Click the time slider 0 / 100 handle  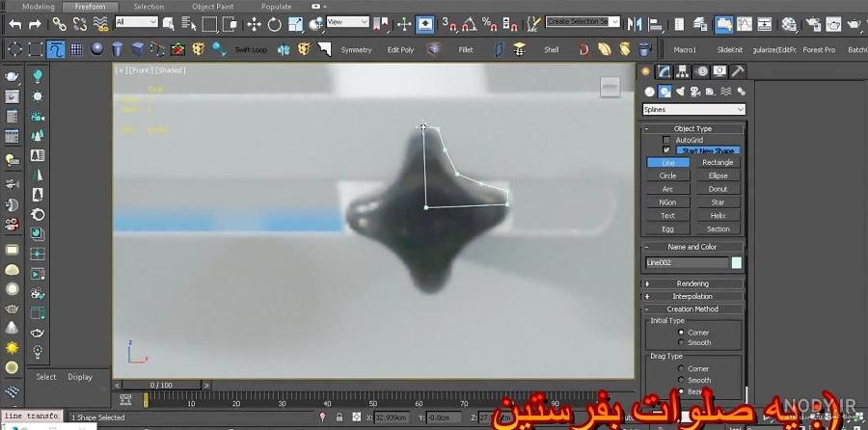click(x=162, y=385)
